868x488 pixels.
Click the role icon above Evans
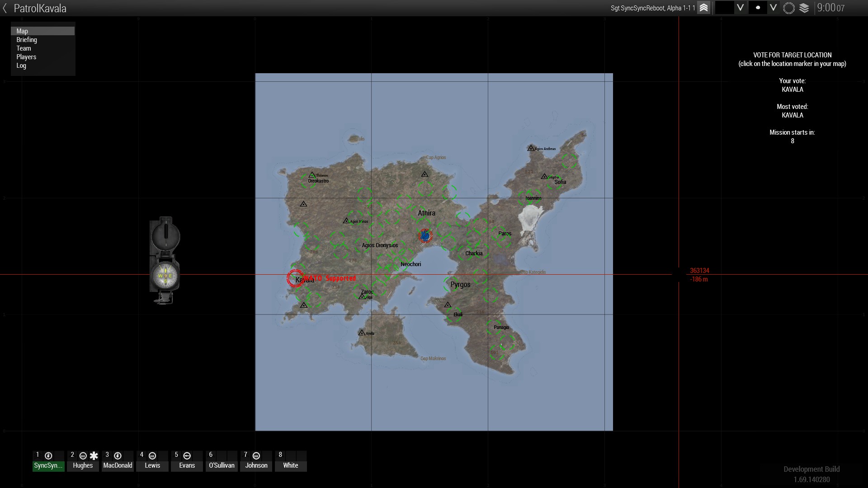tap(187, 455)
